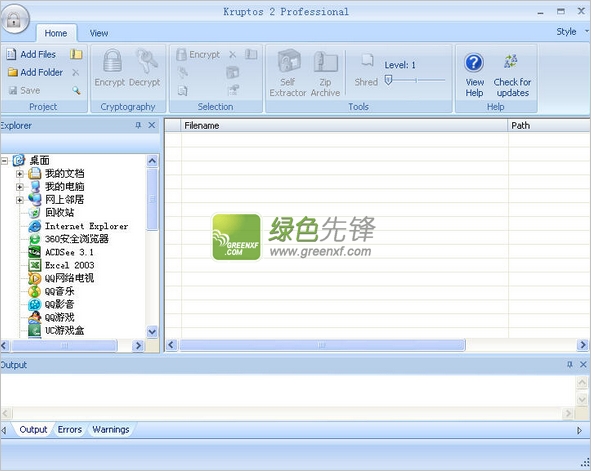Select QQ影音 in the tree

coord(59,304)
